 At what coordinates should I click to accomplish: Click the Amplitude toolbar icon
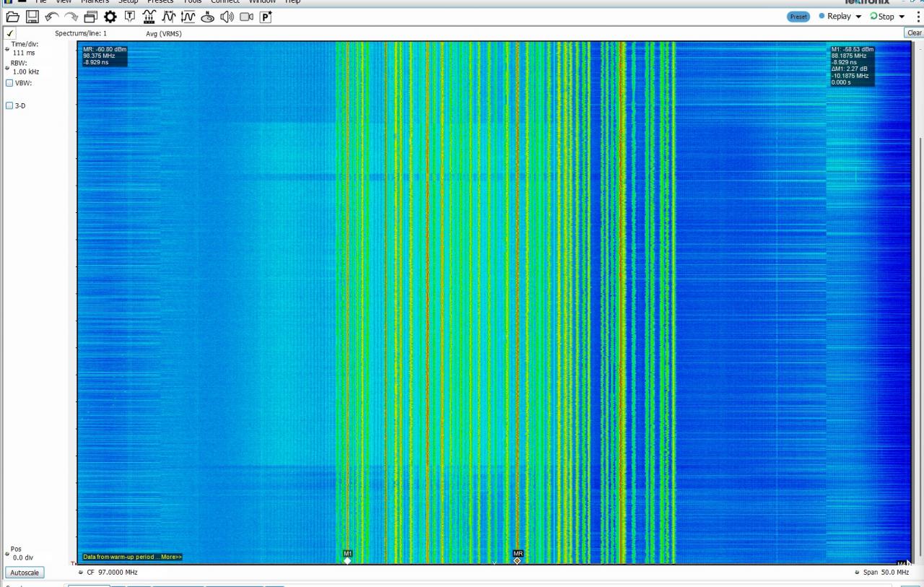point(188,17)
